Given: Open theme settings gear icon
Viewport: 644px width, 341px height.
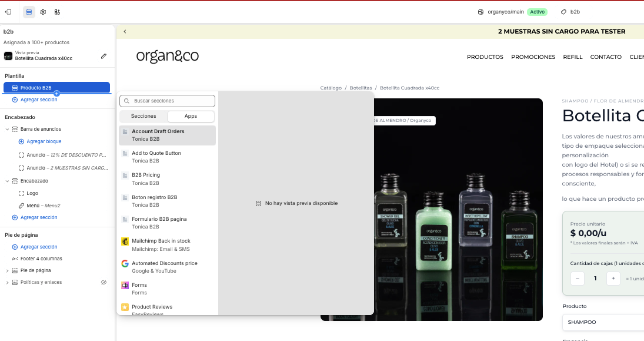Looking at the screenshot, I should (x=43, y=12).
